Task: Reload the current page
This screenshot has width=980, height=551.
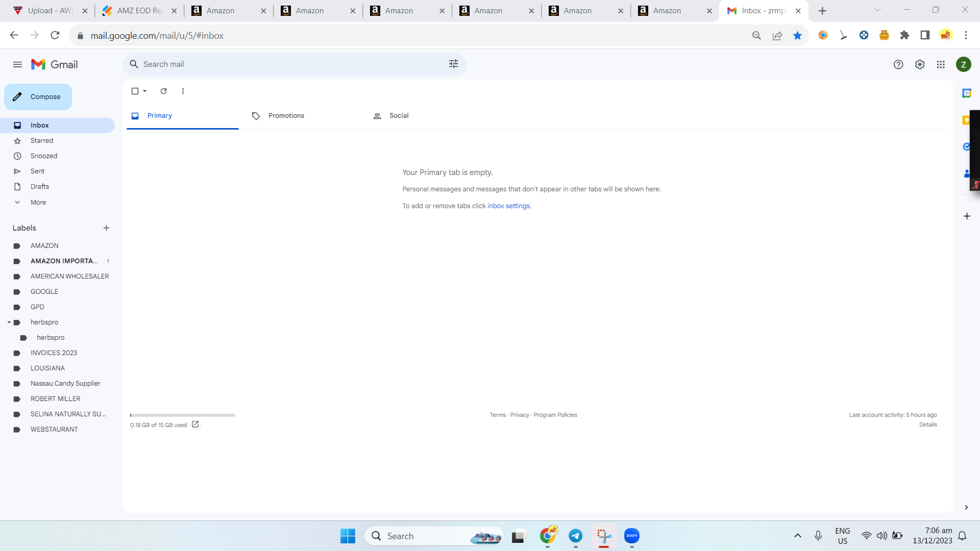Action: [55, 35]
